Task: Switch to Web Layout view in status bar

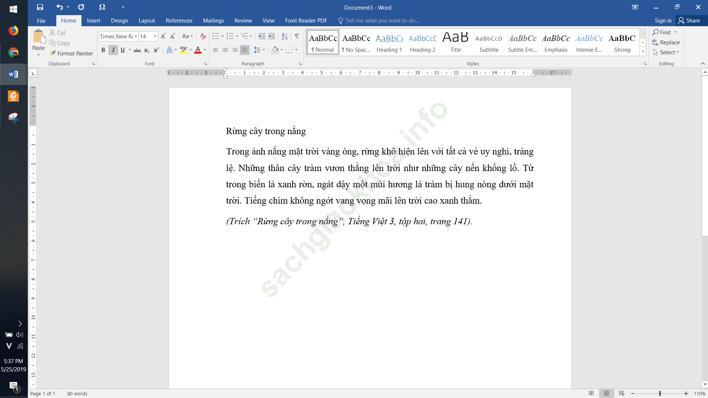Action: click(621, 393)
